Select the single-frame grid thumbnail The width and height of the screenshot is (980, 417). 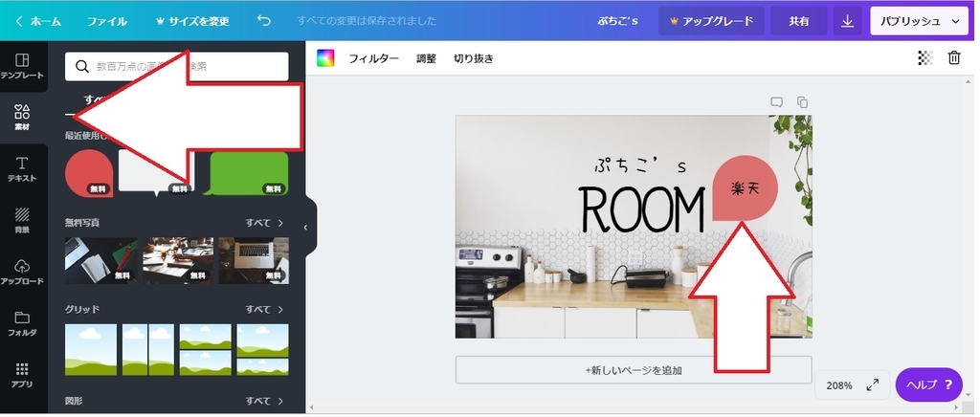tap(91, 350)
